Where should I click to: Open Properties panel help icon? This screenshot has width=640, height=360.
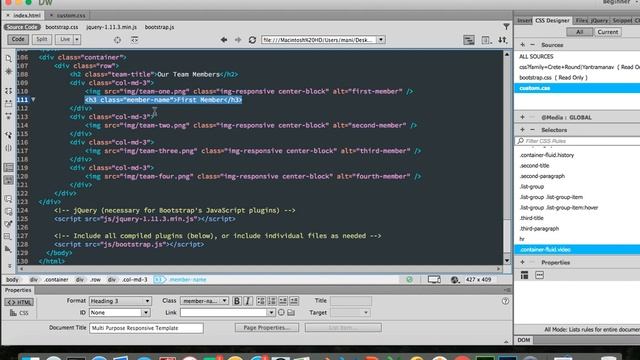[x=505, y=301]
